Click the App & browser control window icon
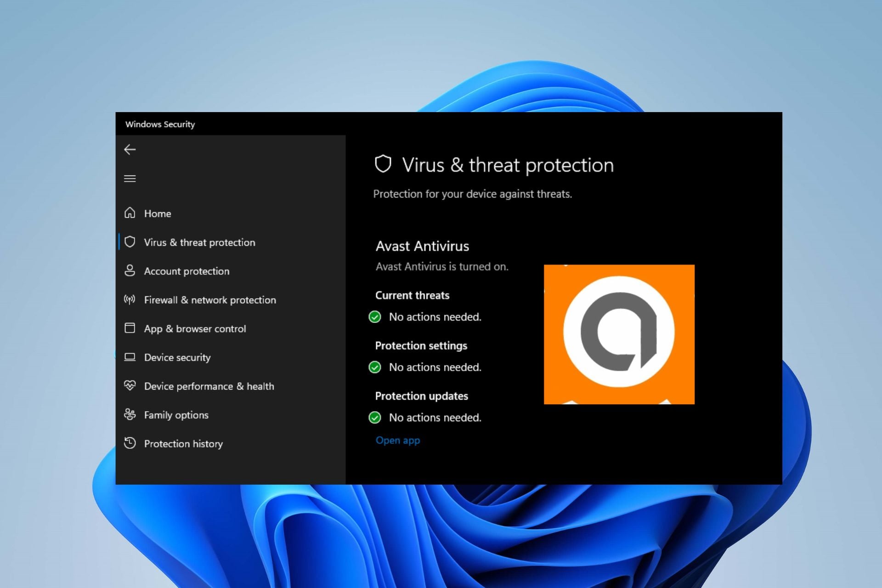 pyautogui.click(x=130, y=328)
